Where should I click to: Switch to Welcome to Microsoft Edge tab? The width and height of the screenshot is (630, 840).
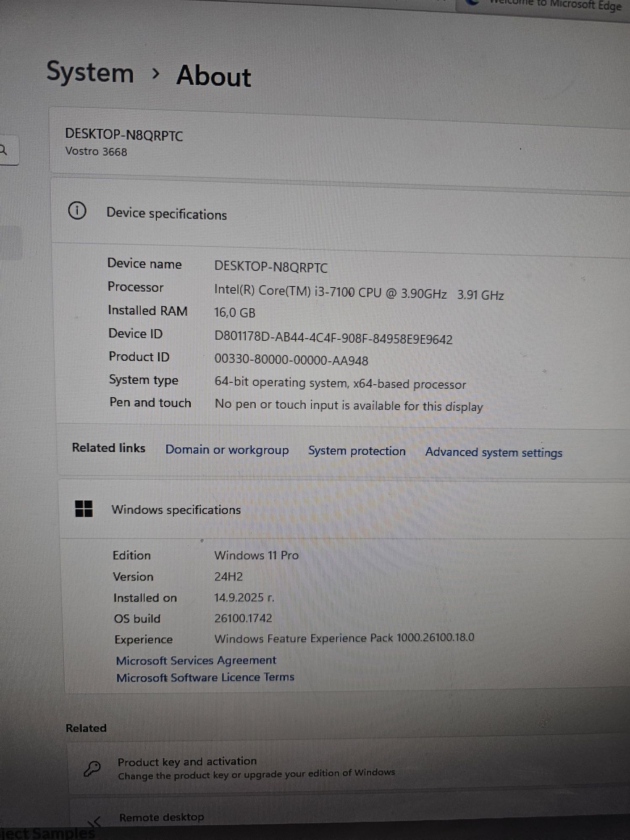click(x=546, y=5)
